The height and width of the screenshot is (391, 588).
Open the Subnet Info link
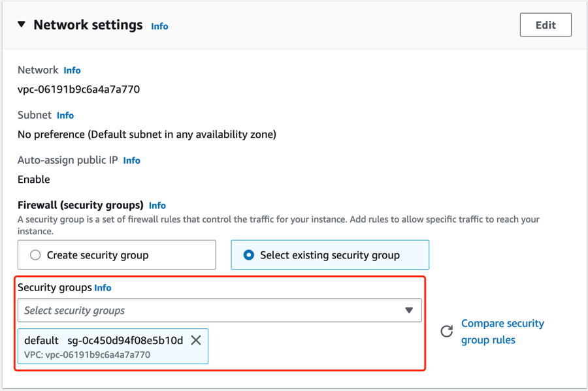pos(65,116)
